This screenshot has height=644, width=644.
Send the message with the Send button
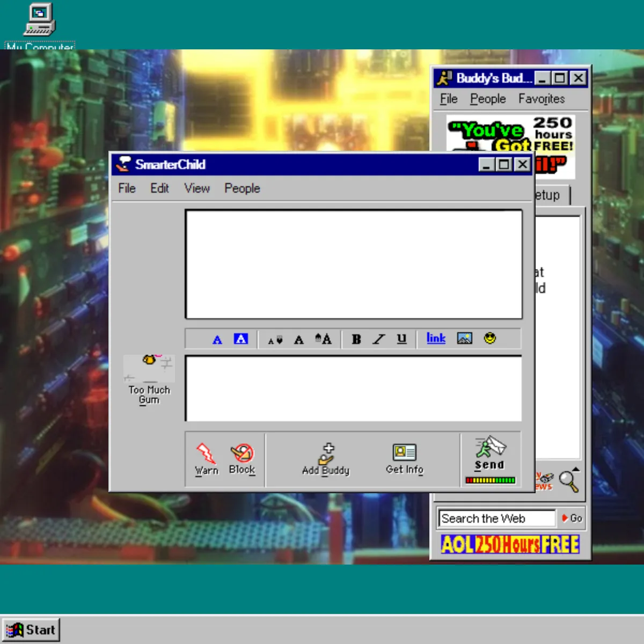pyautogui.click(x=490, y=454)
